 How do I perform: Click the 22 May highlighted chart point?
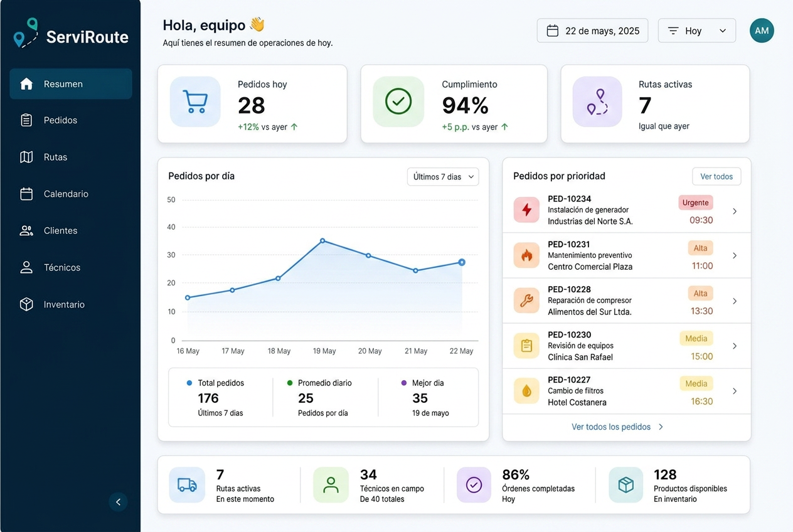pyautogui.click(x=462, y=262)
